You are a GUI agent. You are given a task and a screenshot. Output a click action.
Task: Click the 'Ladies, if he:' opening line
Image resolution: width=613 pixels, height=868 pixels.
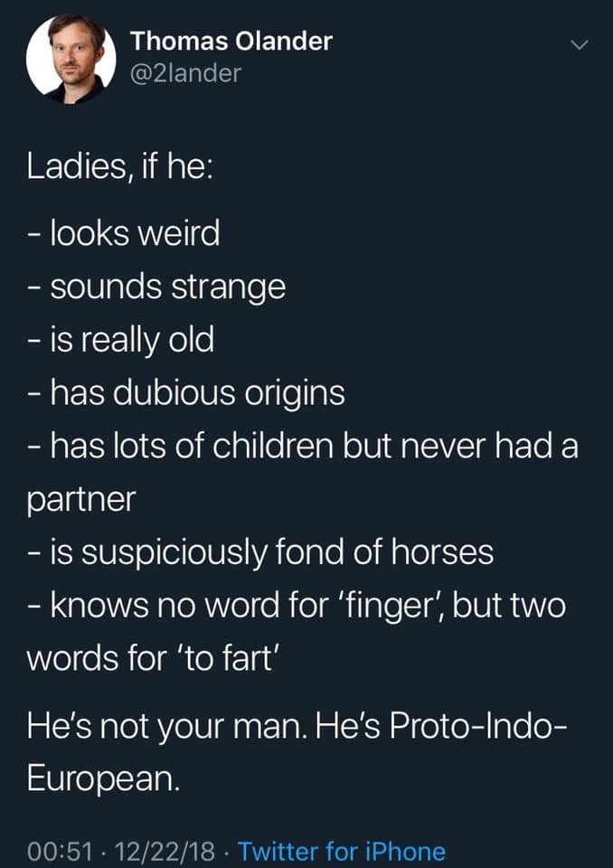click(118, 168)
